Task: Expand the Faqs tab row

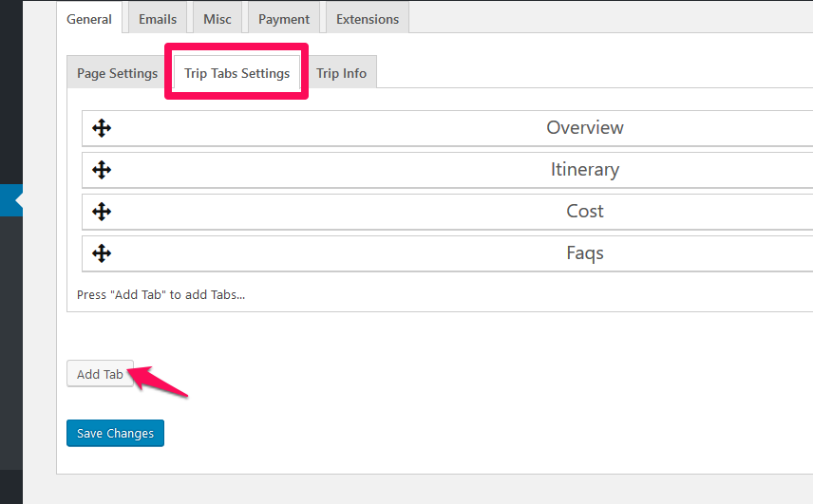Action: 447,253
